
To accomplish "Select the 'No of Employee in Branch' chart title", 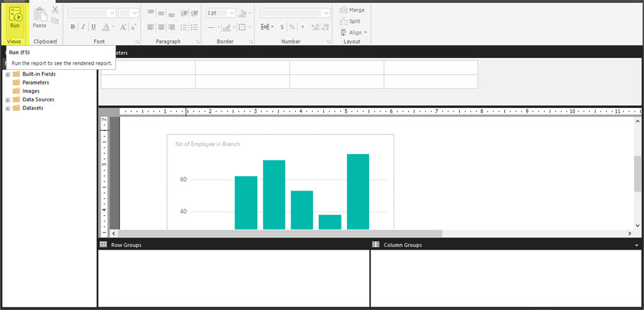I will tap(208, 144).
